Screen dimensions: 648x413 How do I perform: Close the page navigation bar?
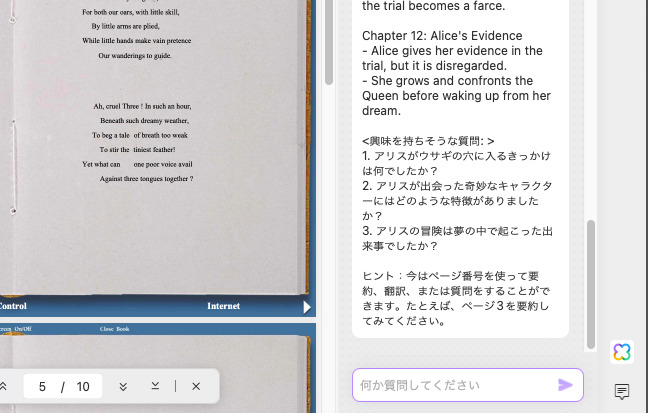[x=196, y=386]
